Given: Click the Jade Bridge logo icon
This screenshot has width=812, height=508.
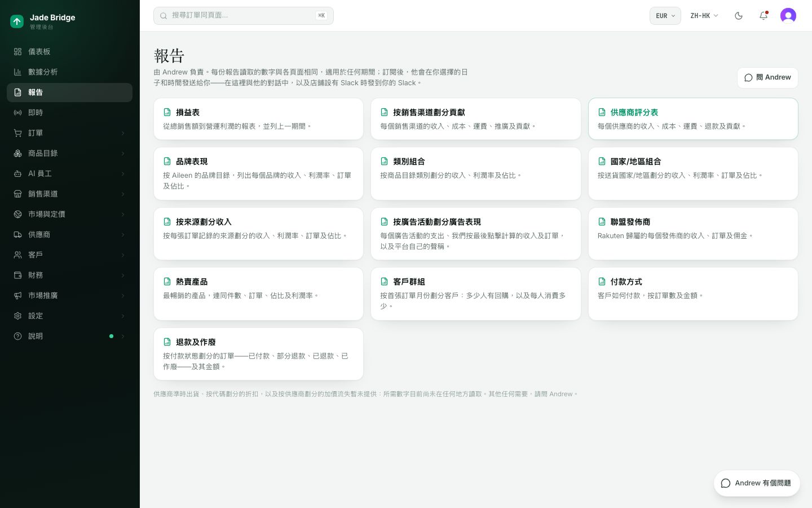Looking at the screenshot, I should coord(17,21).
